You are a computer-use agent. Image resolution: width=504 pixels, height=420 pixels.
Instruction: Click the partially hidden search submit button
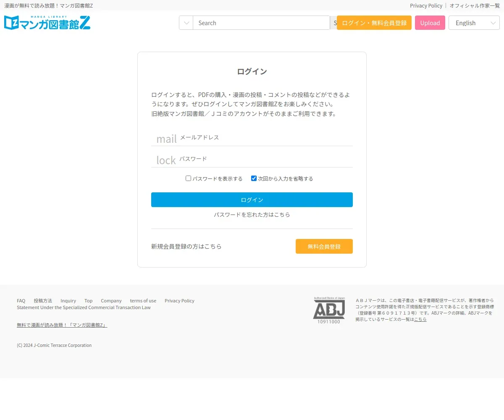(x=333, y=23)
